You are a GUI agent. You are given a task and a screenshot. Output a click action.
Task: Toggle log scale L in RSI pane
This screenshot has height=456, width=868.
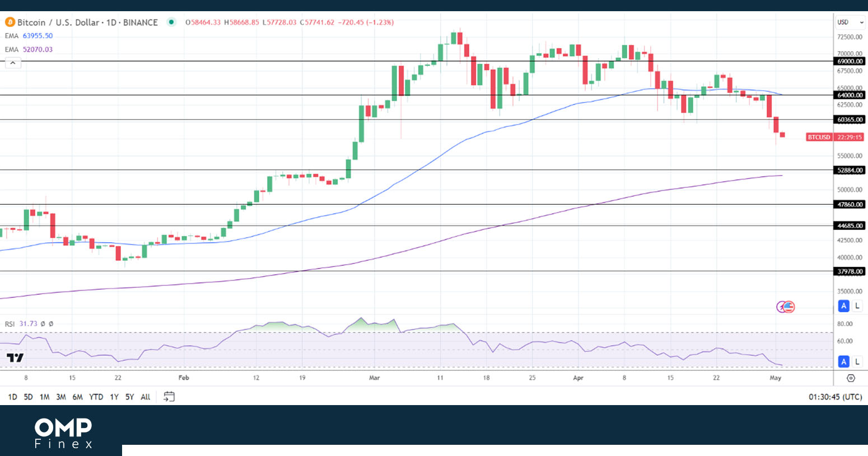857,362
